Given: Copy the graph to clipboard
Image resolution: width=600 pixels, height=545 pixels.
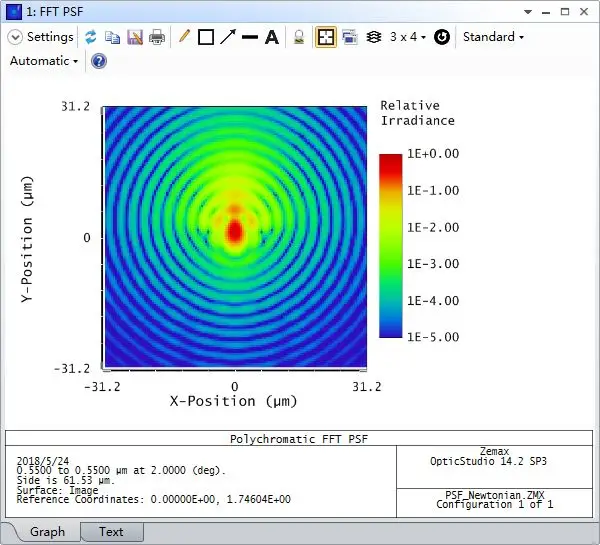Looking at the screenshot, I should pos(112,38).
